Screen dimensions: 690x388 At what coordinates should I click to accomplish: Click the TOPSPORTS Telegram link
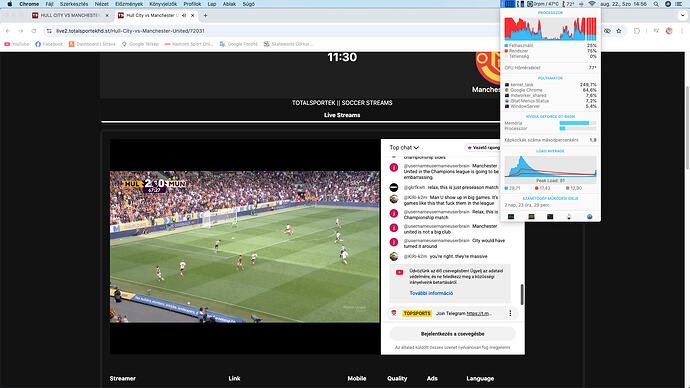coord(479,313)
